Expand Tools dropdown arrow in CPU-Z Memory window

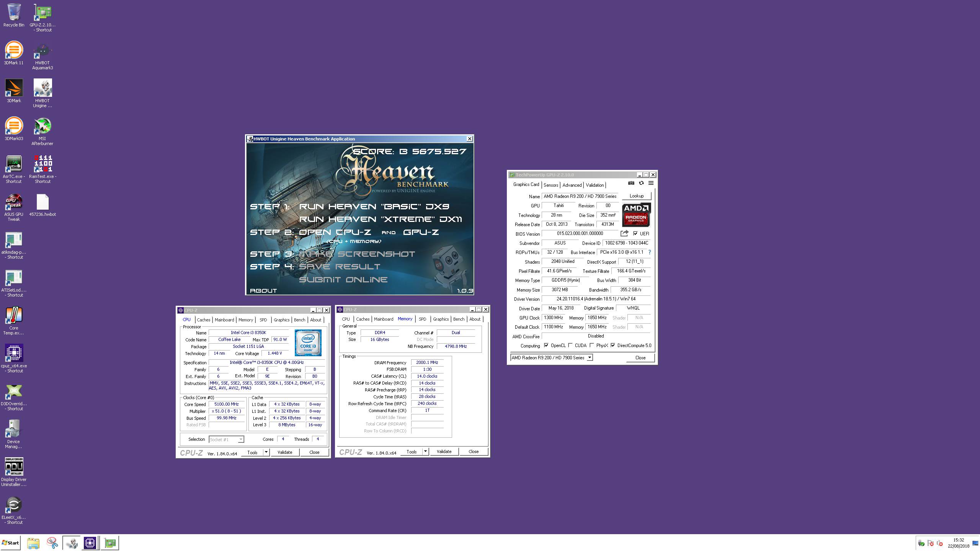(425, 452)
